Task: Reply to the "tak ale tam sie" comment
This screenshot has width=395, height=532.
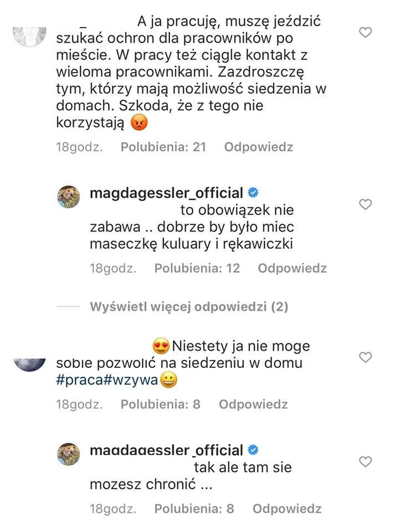Action: coord(287,508)
